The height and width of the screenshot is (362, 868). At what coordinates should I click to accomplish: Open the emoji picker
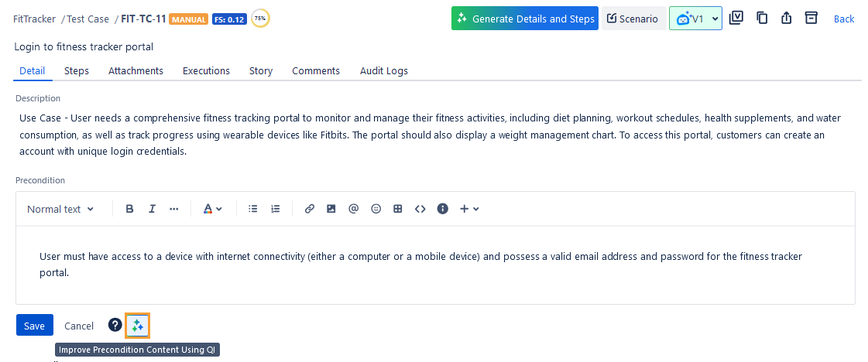point(376,209)
